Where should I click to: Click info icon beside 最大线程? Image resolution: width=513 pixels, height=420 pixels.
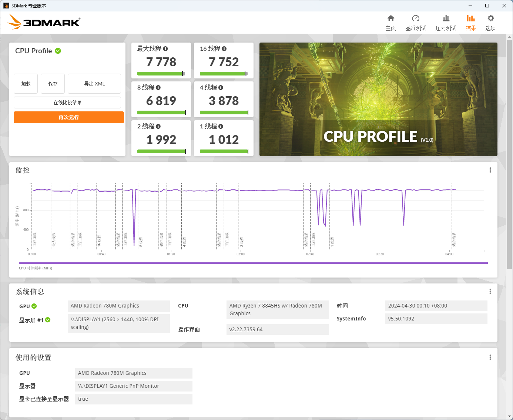point(165,48)
